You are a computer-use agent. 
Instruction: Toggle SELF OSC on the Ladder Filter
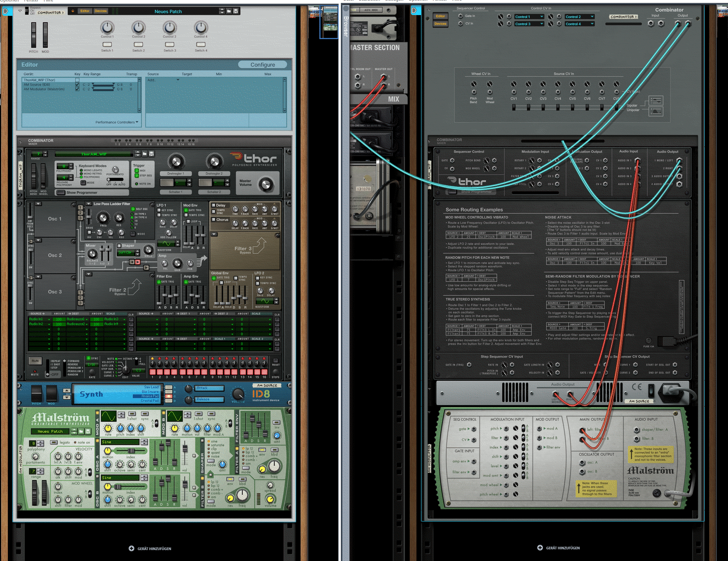tap(133, 209)
